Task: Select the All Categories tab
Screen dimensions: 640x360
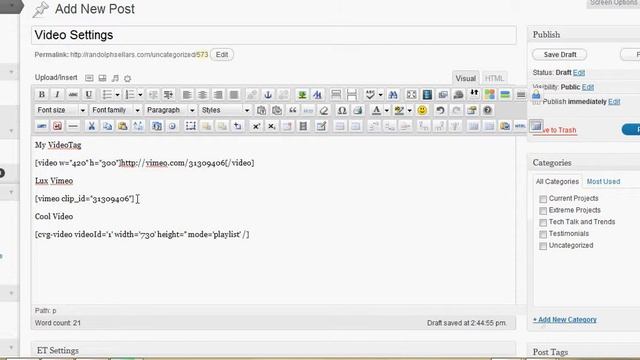Action: (557, 182)
